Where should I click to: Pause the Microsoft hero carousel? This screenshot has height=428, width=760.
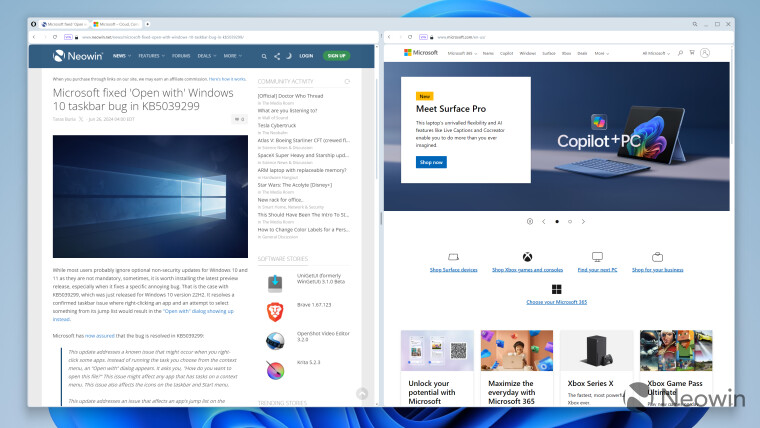(529, 221)
